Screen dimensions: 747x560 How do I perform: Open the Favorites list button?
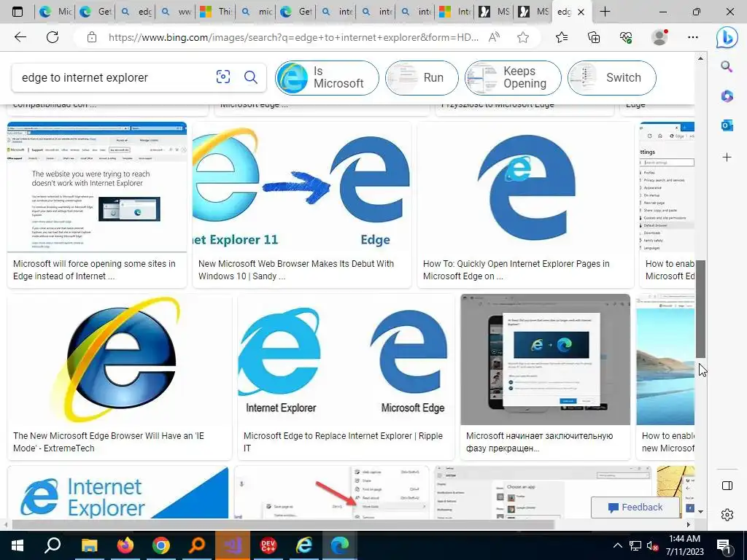(x=562, y=37)
